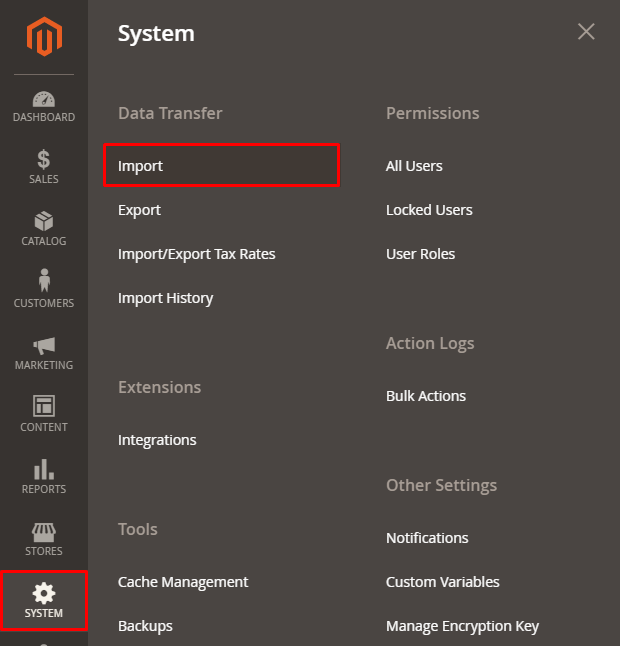Select the System gear icon
The image size is (620, 646).
coord(43,593)
